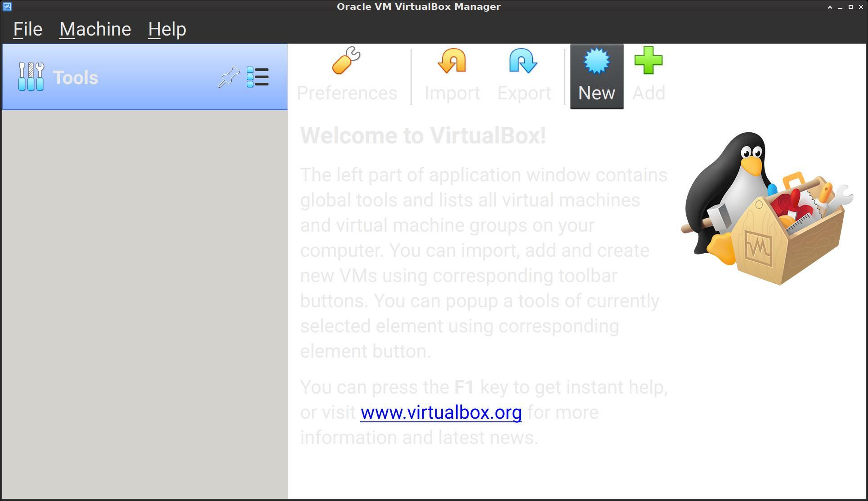Screen dimensions: 868x501
Task: Select the Preferences tab item
Action: click(347, 74)
